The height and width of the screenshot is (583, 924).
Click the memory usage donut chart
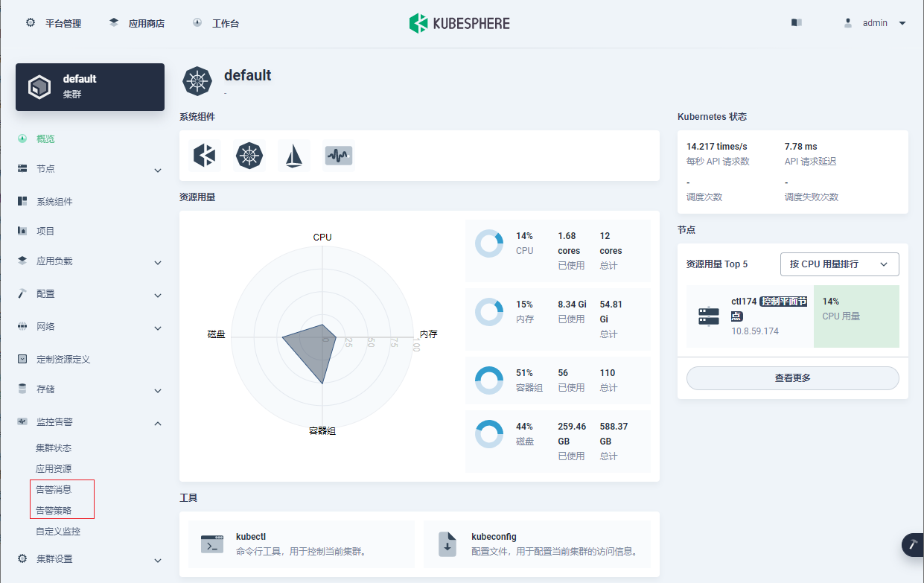489,311
